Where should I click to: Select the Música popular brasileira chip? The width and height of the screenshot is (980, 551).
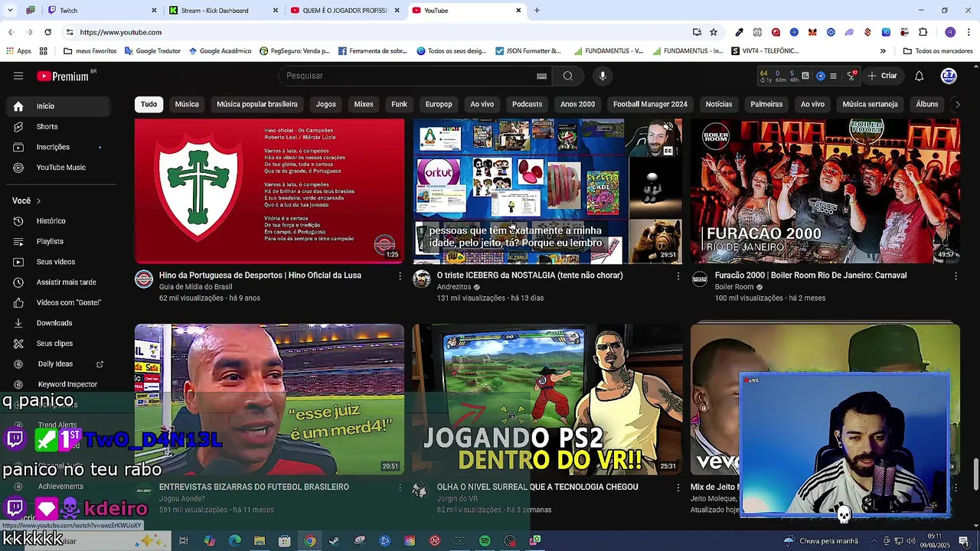257,104
